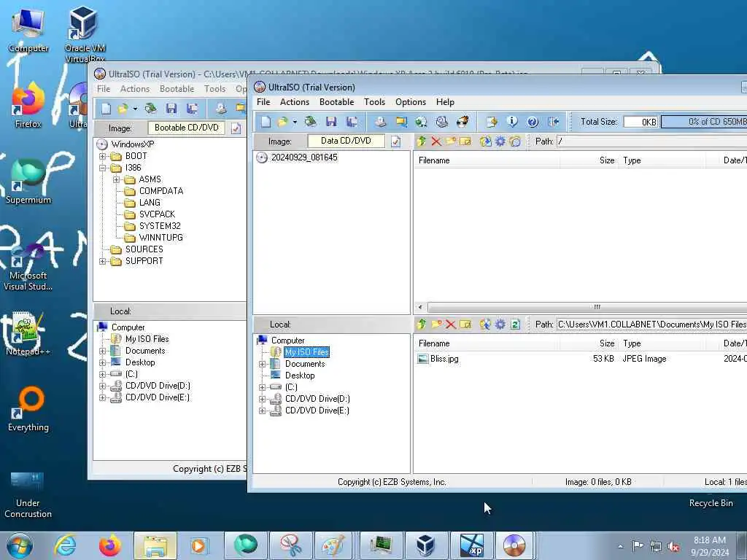Click New image icon in front UltraISO toolbar
Screen dimensions: 747x560
coord(266,122)
